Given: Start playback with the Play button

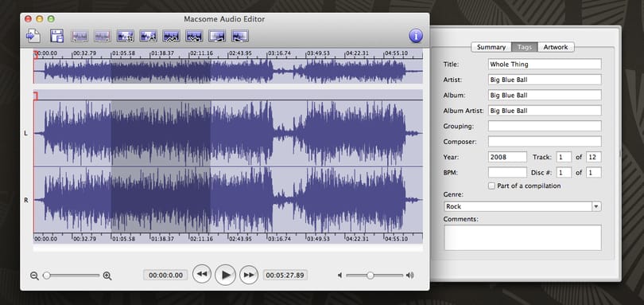Looking at the screenshot, I should (226, 275).
